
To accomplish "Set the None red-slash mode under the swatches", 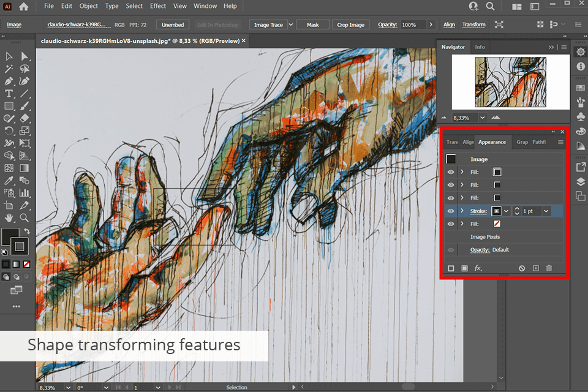I will 26,264.
